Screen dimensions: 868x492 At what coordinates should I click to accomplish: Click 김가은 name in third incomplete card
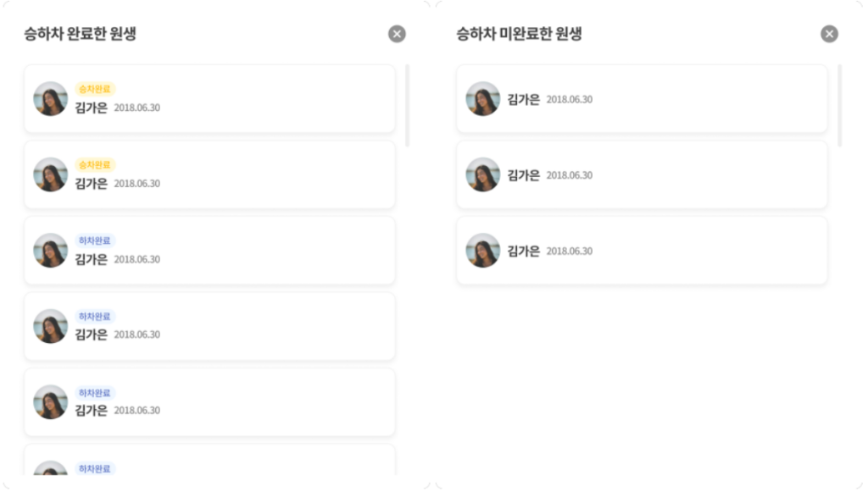[x=523, y=251]
